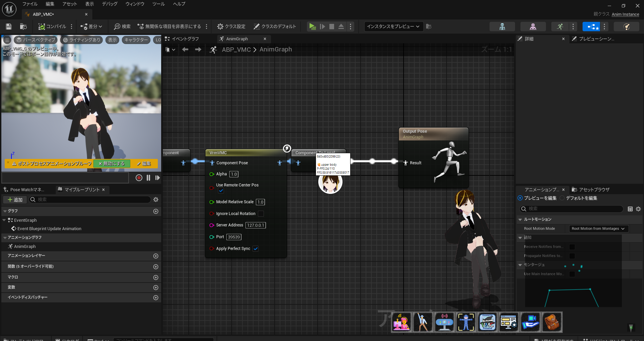
Task: Toggle Ignore Local Rotation on VrmVMC node
Action: pyautogui.click(x=261, y=214)
